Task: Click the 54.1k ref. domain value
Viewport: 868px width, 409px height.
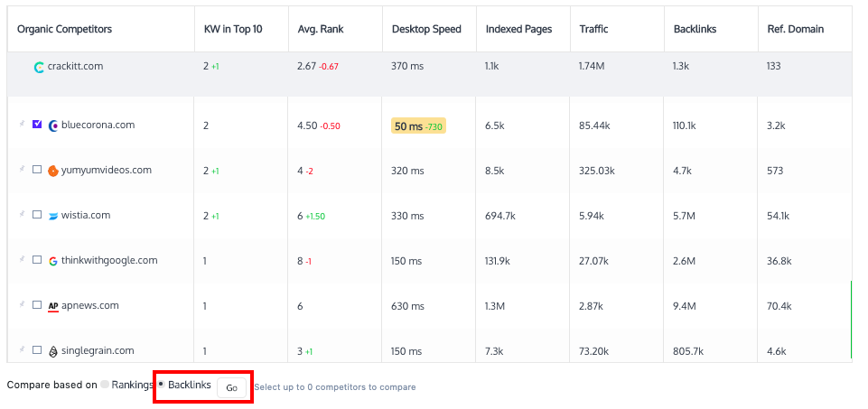Action: [779, 217]
